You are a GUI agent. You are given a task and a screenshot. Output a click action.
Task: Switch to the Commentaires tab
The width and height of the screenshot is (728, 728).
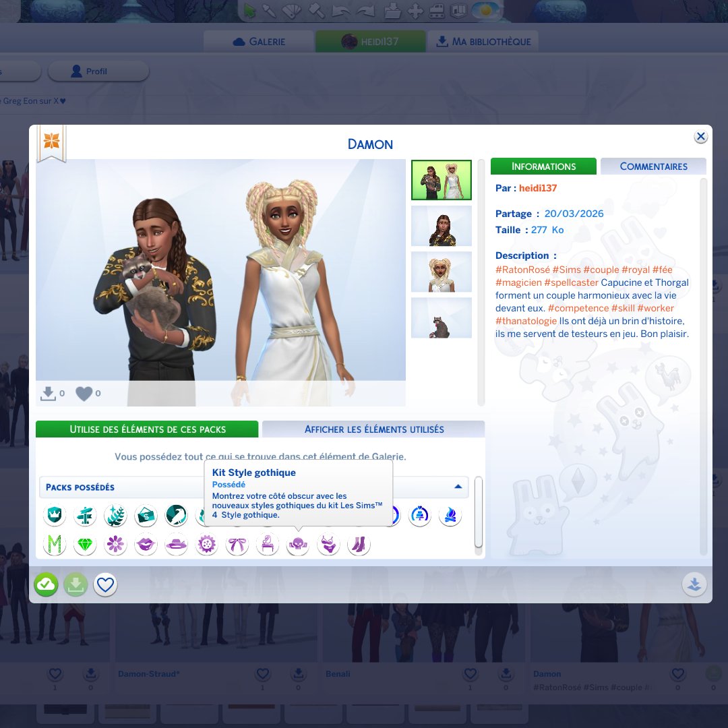[653, 166]
